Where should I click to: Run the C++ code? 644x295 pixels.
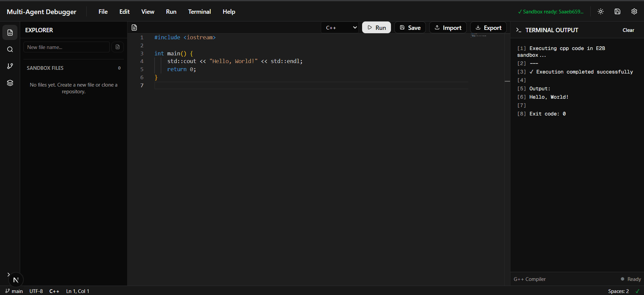[x=377, y=28]
